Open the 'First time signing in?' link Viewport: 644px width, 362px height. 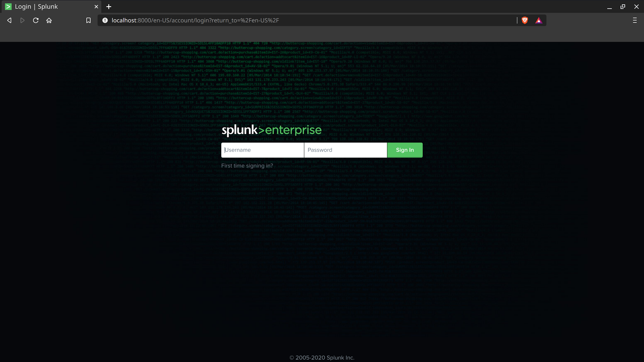tap(247, 166)
